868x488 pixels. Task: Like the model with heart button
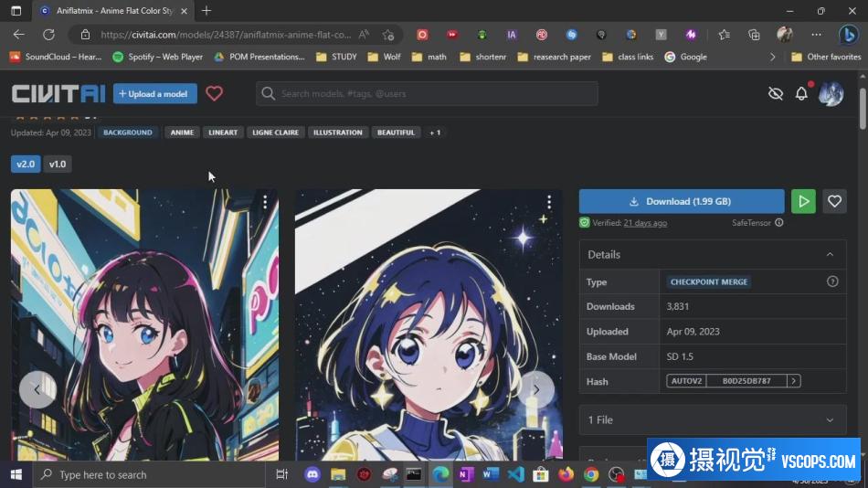tap(834, 202)
